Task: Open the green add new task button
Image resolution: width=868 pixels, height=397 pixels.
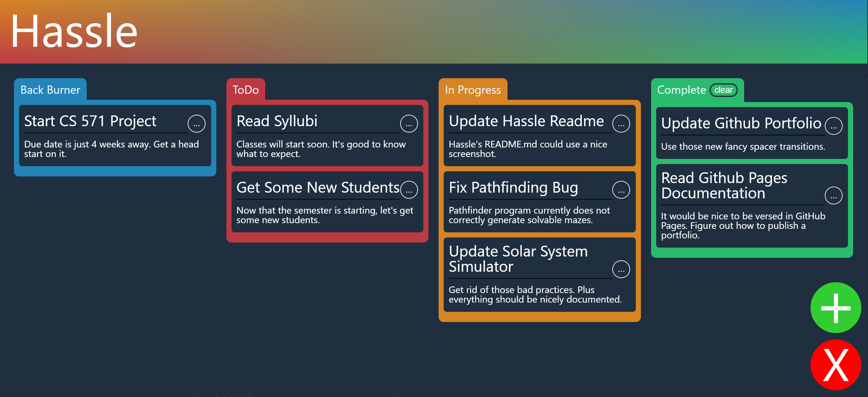Action: [835, 307]
